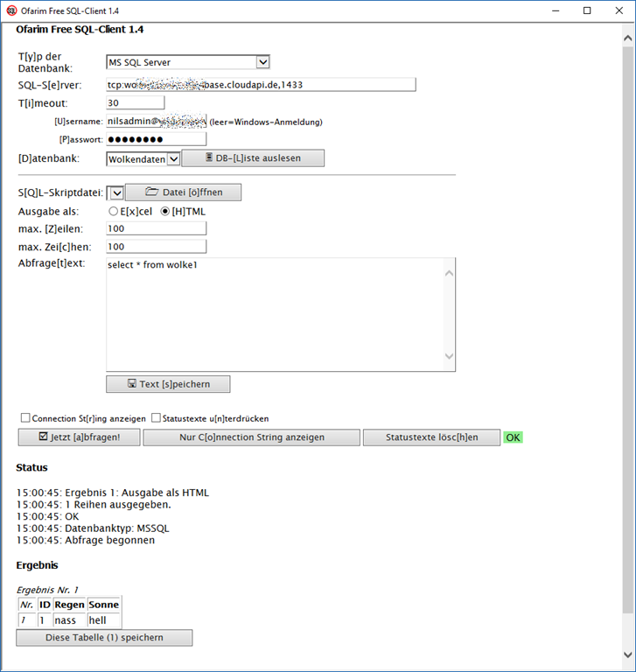The height and width of the screenshot is (672, 636).
Task: Click the 'Ergebnis' heading
Action: coord(37,565)
